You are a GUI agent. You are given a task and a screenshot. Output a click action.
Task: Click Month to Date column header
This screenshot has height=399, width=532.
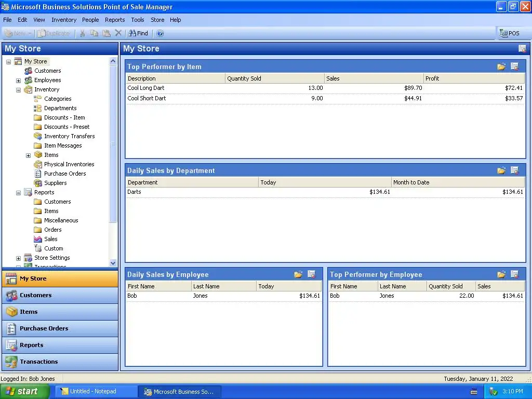[458, 182]
